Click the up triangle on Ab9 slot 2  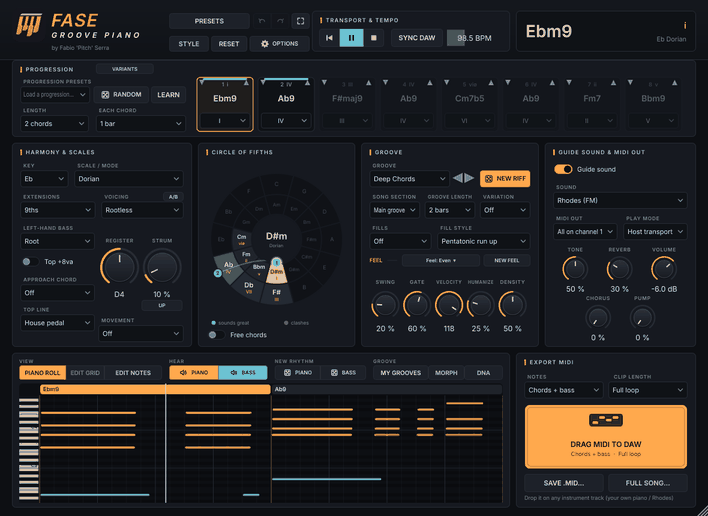point(307,83)
